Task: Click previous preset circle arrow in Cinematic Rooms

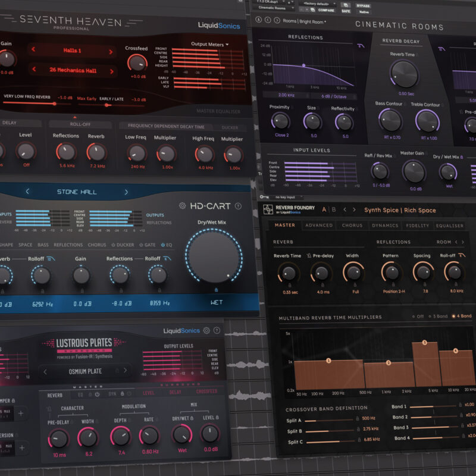Action: pos(268,20)
